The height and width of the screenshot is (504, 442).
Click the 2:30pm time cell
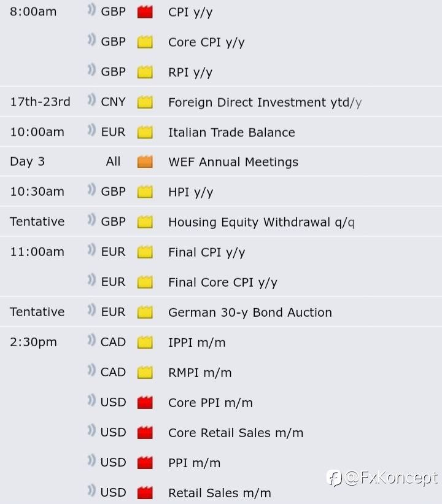33,342
